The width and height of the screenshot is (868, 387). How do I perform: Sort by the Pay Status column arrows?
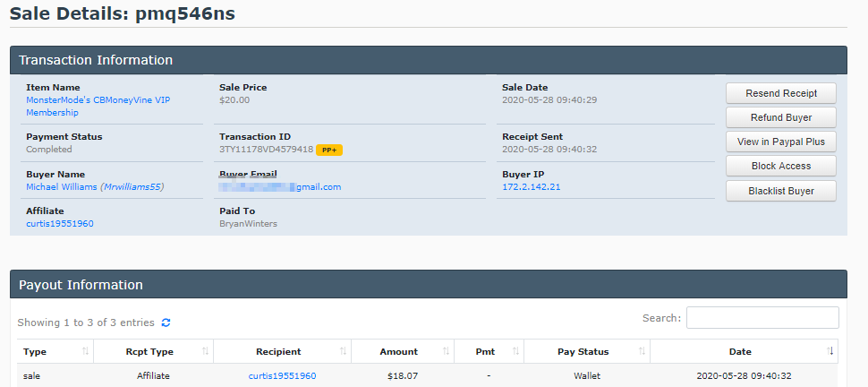coord(642,351)
